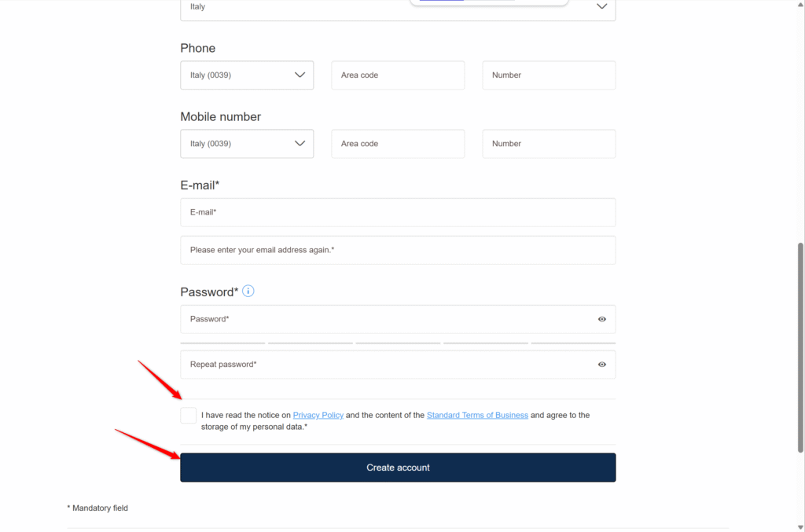This screenshot has width=805, height=532.
Task: Focus the Phone area code field
Action: 398,75
